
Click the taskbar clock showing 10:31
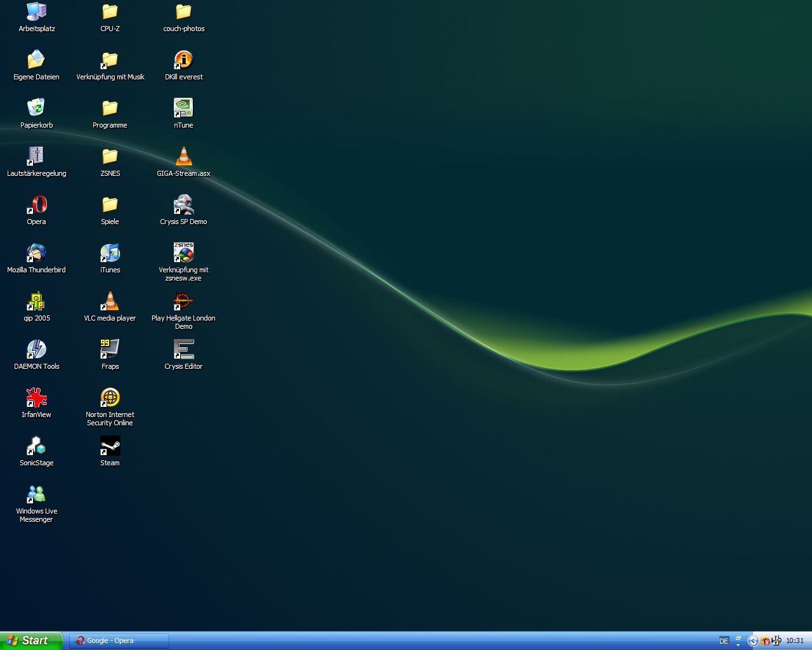(795, 641)
